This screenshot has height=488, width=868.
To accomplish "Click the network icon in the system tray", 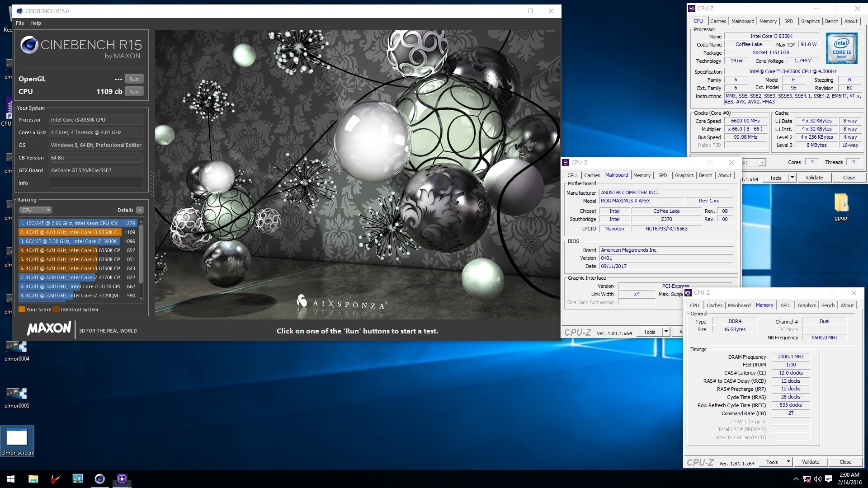I will (x=807, y=479).
